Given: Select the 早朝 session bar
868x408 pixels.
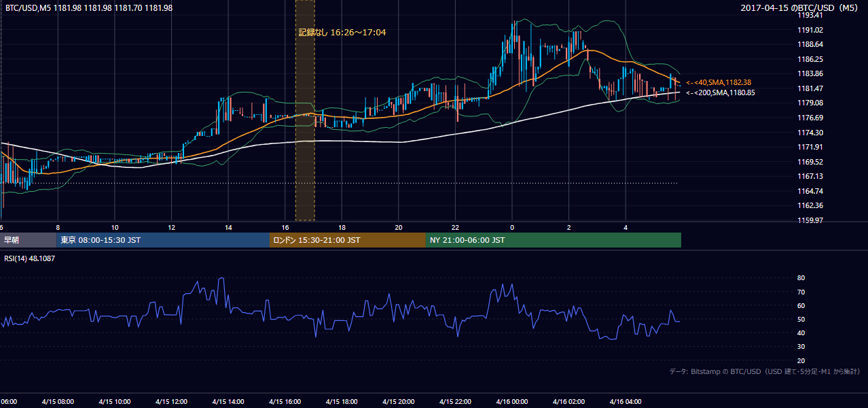Looking at the screenshot, I should pyautogui.click(x=29, y=240).
